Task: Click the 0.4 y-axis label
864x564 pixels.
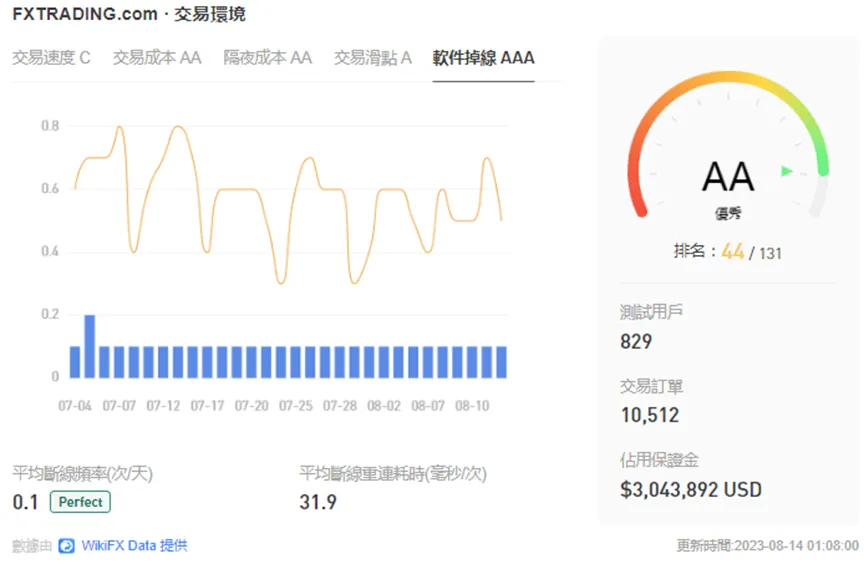Action: pos(50,251)
